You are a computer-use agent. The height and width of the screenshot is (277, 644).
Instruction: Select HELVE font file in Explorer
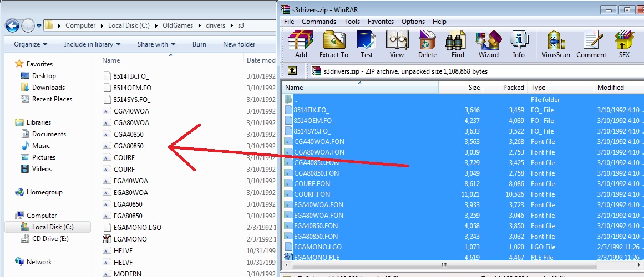pos(118,251)
